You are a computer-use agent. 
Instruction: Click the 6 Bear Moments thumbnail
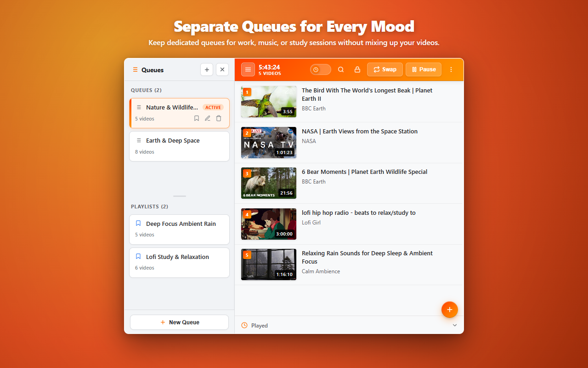coord(269,183)
